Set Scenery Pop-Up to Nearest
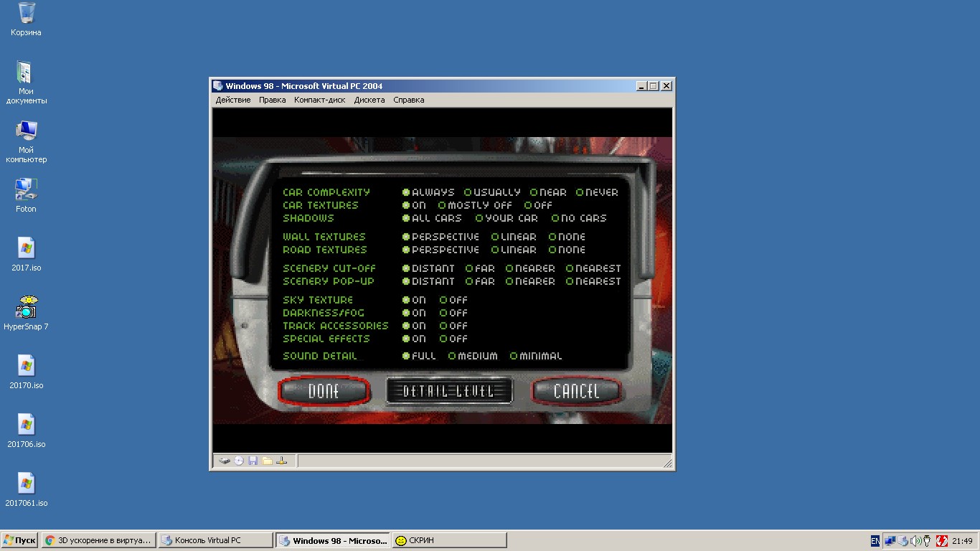980x551 pixels. pos(593,281)
